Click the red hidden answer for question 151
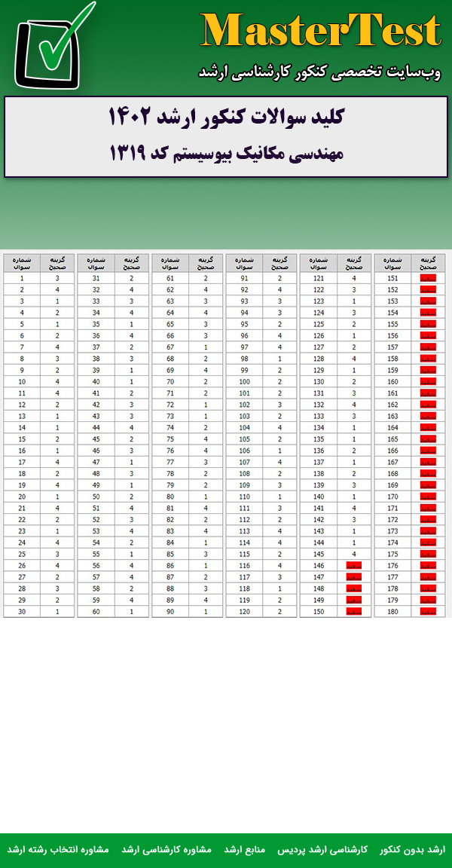This screenshot has width=452, height=868. (x=428, y=278)
